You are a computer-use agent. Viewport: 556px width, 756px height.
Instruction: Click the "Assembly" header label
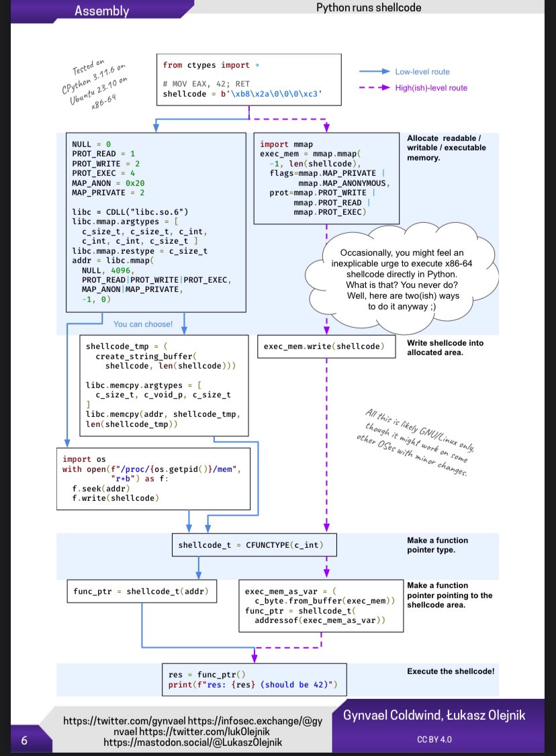102,11
